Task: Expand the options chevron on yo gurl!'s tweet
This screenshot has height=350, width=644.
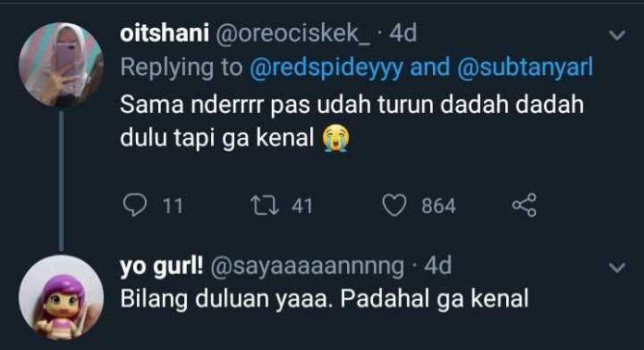Action: click(617, 268)
